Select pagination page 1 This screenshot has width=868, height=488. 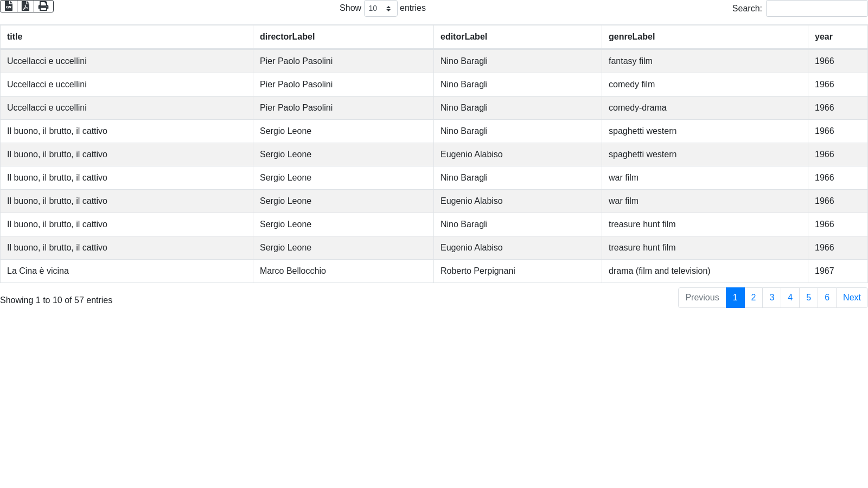point(735,298)
